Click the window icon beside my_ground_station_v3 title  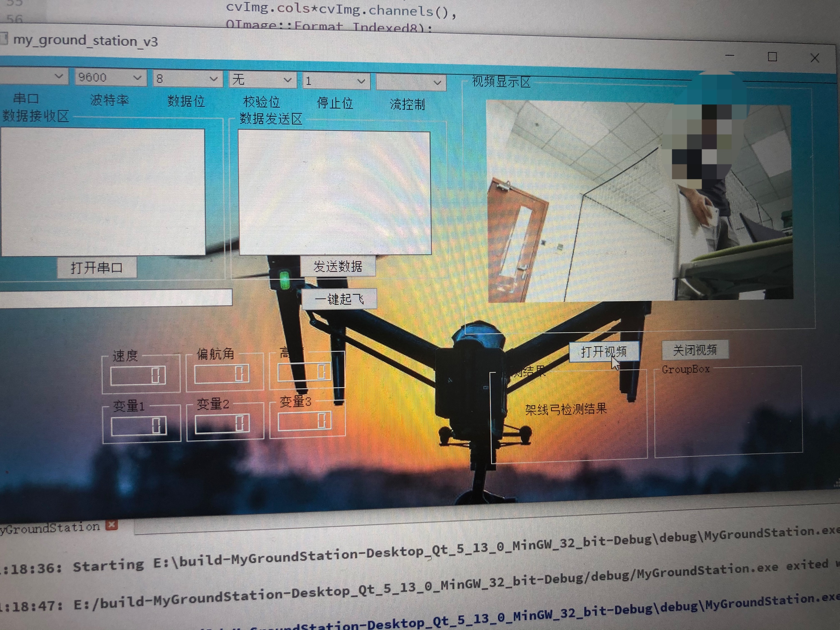pos(4,39)
